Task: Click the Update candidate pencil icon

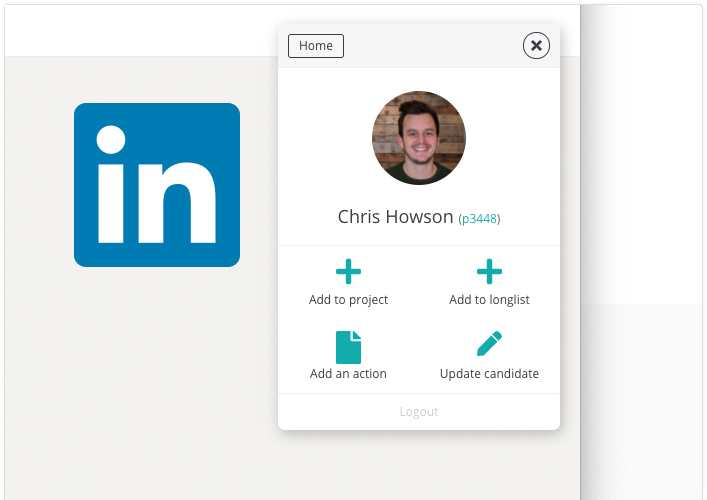Action: 489,344
